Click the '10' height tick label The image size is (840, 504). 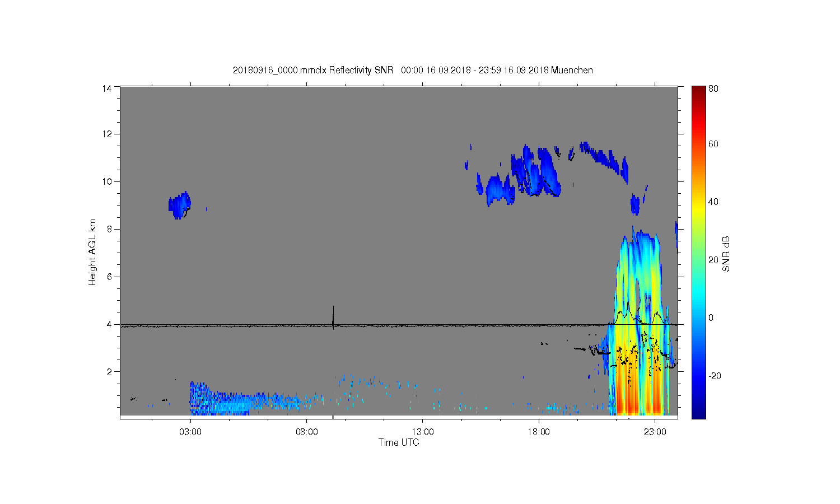click(107, 181)
